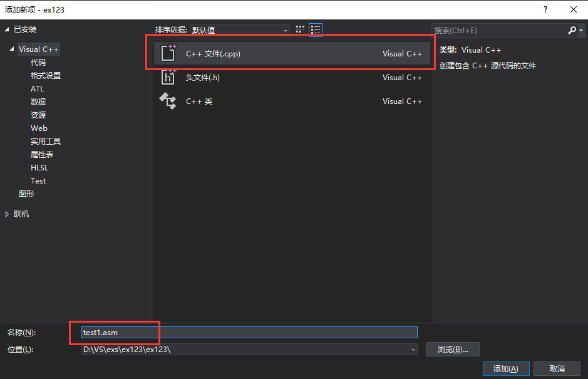588x379 pixels.
Task: Select Visual C++ category in tree
Action: click(x=39, y=49)
